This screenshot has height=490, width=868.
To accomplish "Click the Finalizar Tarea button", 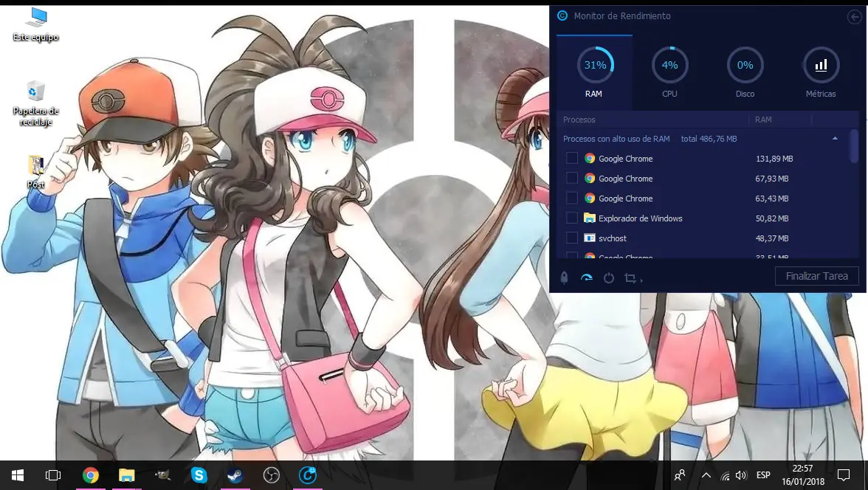I will [816, 276].
